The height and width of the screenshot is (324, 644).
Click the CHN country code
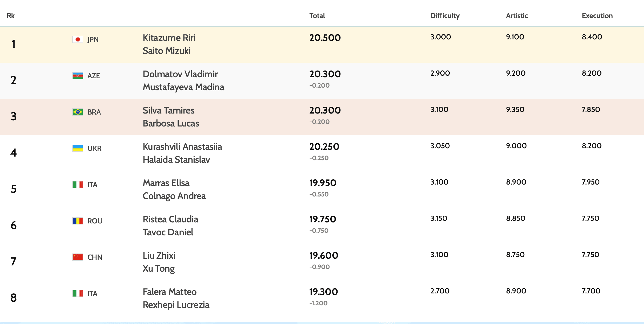point(95,257)
